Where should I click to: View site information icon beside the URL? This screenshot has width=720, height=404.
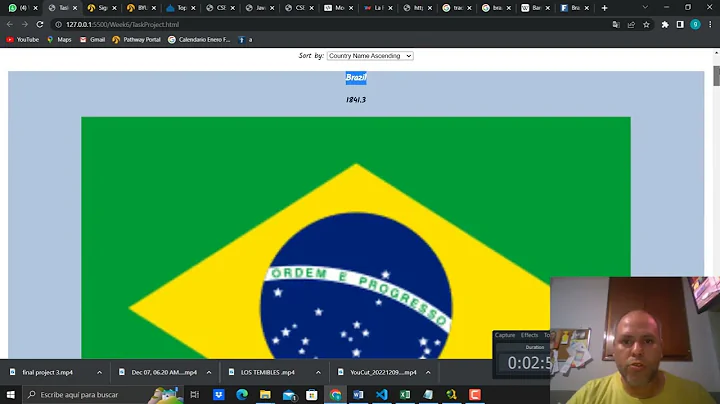[x=58, y=24]
